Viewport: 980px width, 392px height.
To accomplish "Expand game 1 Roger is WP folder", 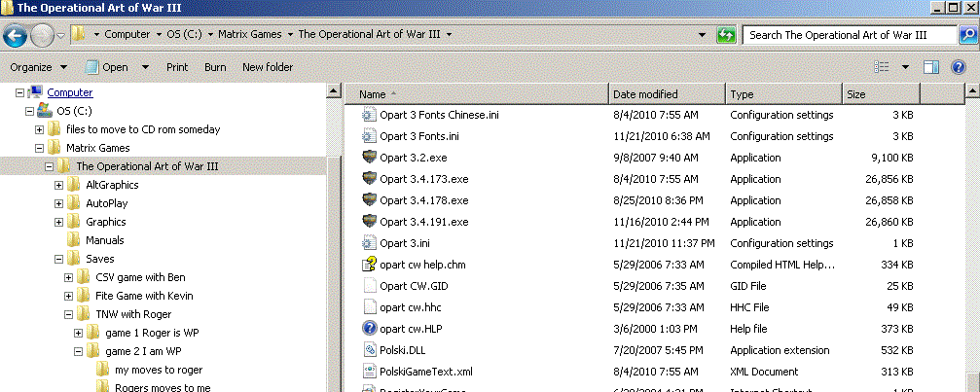I will (x=79, y=333).
